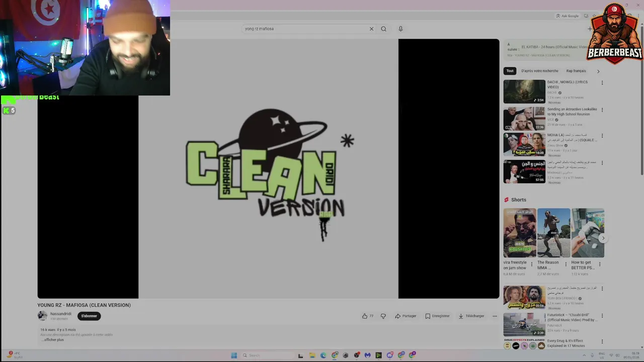Open File Explorer from taskbar
The height and width of the screenshot is (362, 644).
[312, 355]
